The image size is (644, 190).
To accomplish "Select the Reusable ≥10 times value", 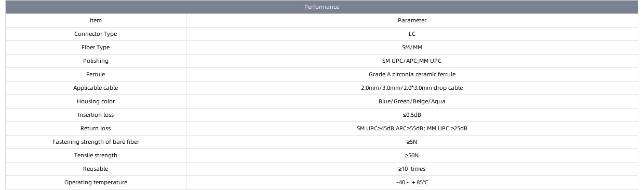I will click(412, 169).
